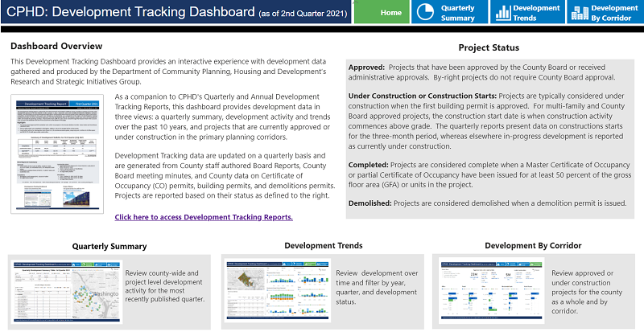Open Development By Corridor nav button
Screen dimensions: 644x332
click(605, 12)
